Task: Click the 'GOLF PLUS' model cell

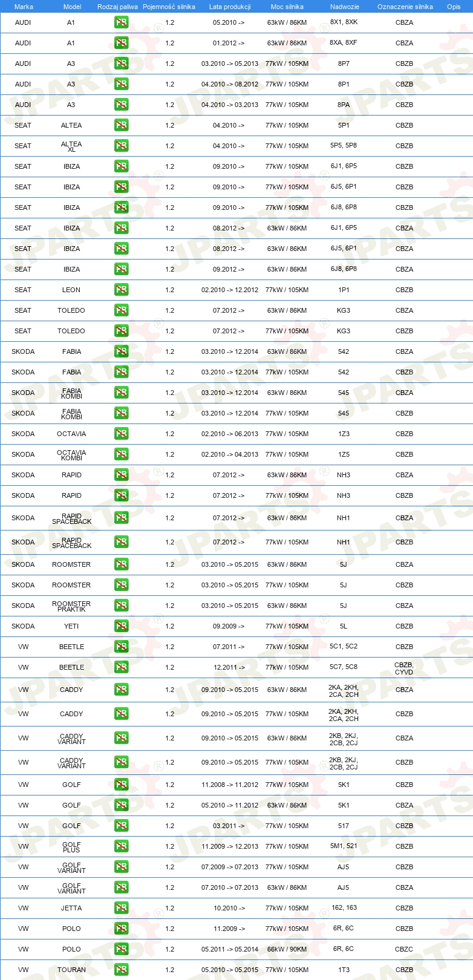Action: click(71, 847)
